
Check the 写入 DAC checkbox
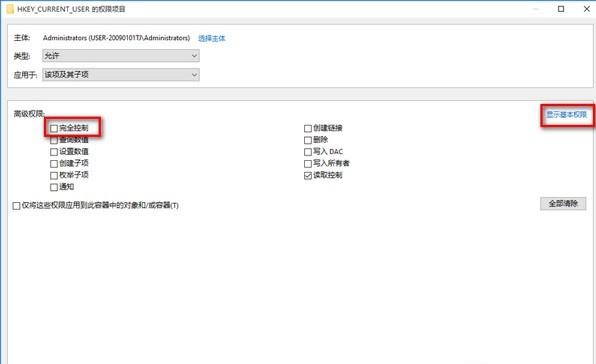[308, 152]
